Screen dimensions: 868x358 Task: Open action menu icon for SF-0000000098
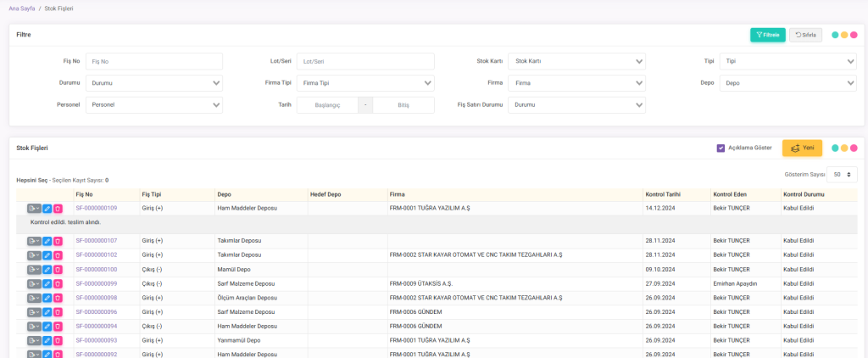pos(34,298)
